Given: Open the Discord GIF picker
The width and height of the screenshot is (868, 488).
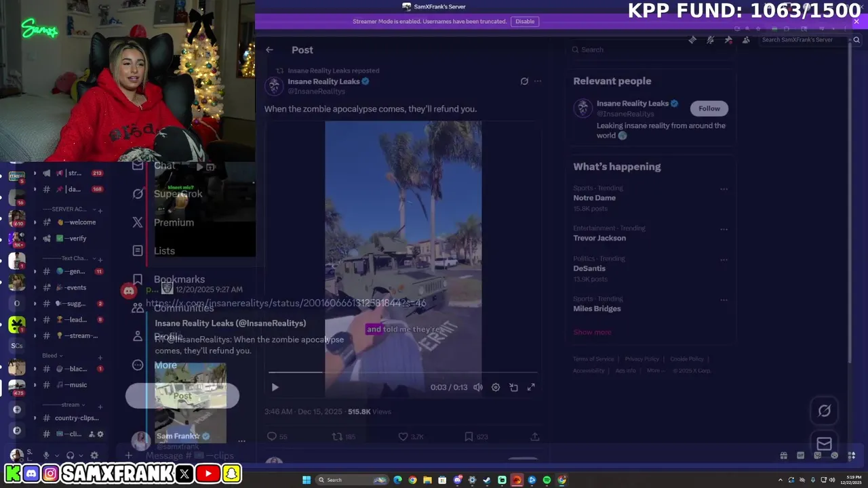Looking at the screenshot, I should [x=801, y=455].
